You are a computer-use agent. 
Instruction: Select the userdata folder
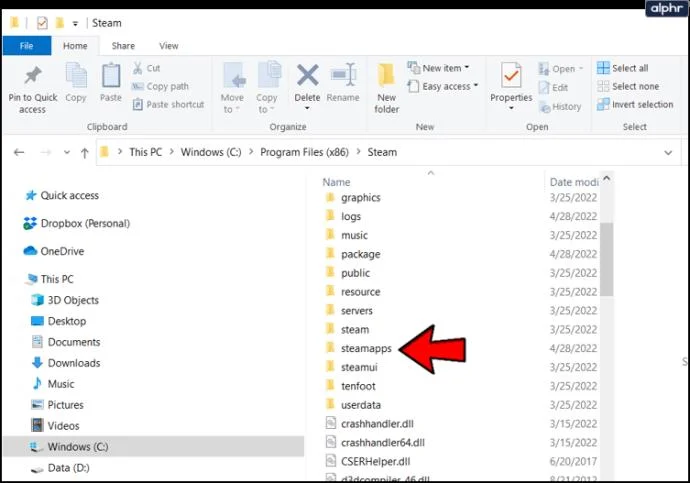pyautogui.click(x=353, y=405)
